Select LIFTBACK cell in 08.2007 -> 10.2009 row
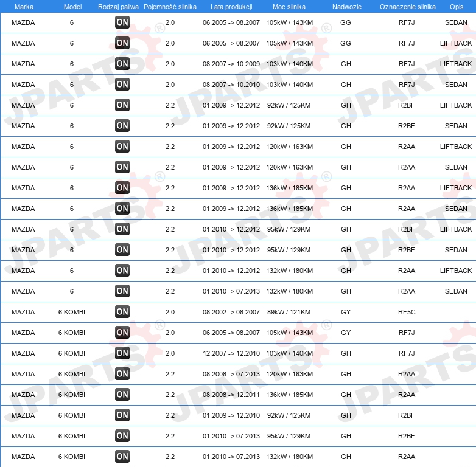The height and width of the screenshot is (467, 476). pos(456,64)
